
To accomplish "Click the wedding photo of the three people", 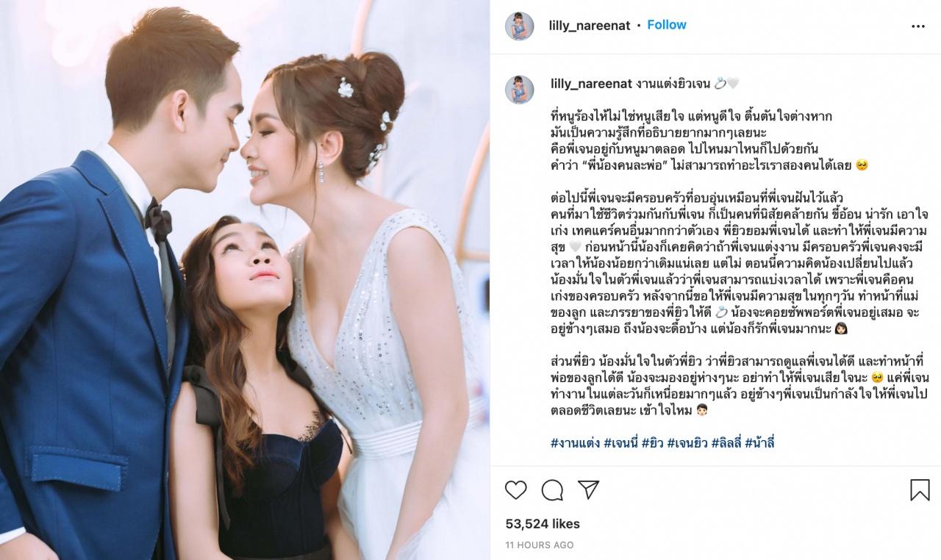I will tap(245, 280).
